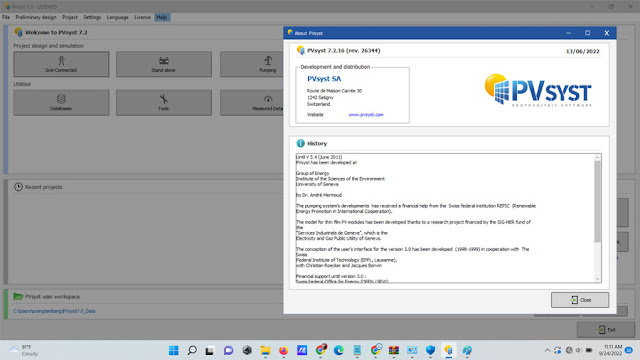Maximize the About PVsyst dialog
640x360 pixels.
pyautogui.click(x=587, y=33)
